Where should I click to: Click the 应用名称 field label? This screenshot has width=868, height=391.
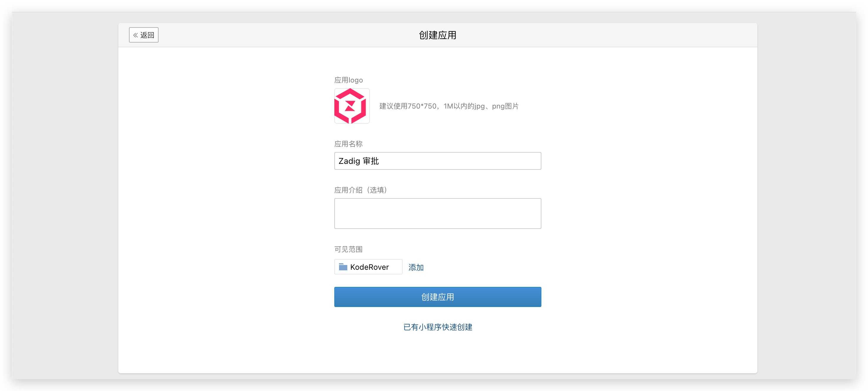[x=348, y=144]
